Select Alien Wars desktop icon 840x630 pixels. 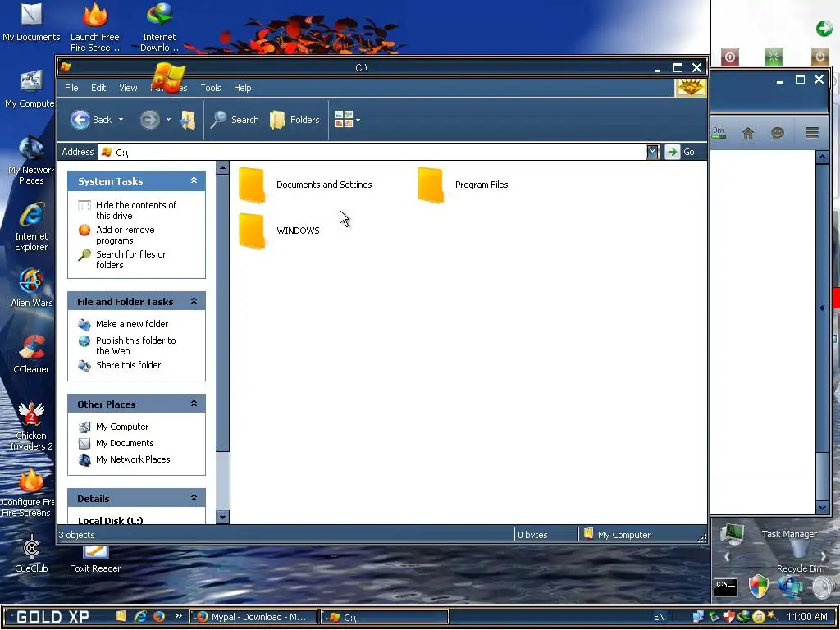pyautogui.click(x=32, y=288)
